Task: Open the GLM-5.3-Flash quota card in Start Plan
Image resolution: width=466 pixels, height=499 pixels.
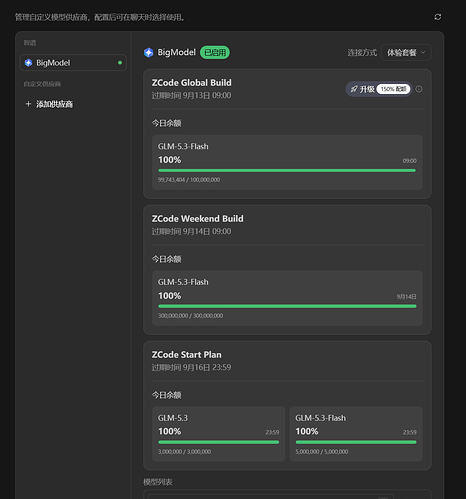Action: (356, 434)
